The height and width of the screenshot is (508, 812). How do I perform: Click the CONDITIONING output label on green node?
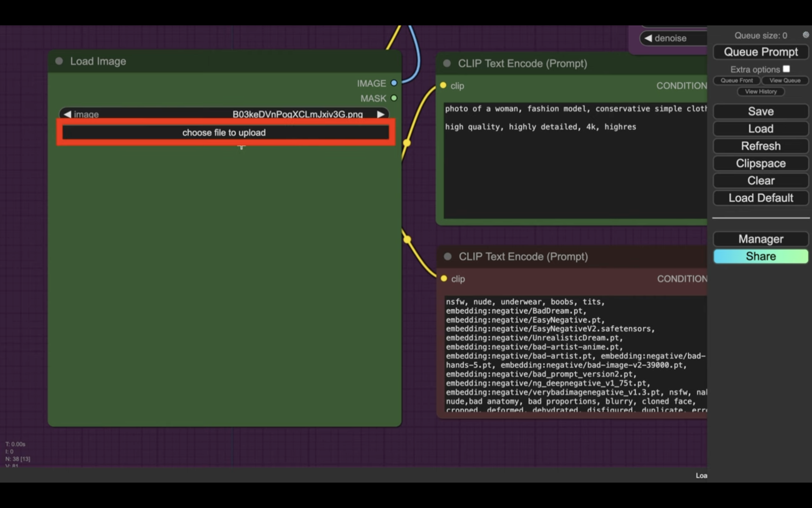pyautogui.click(x=681, y=86)
